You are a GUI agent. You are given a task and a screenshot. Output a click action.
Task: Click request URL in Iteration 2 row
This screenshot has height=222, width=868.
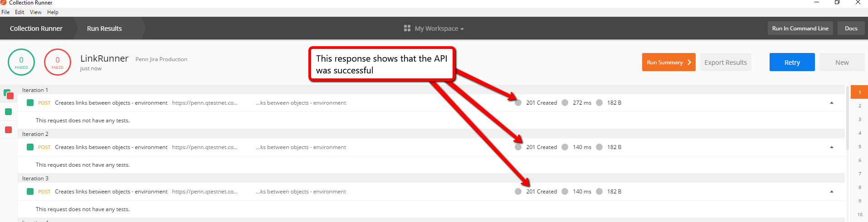(x=205, y=147)
